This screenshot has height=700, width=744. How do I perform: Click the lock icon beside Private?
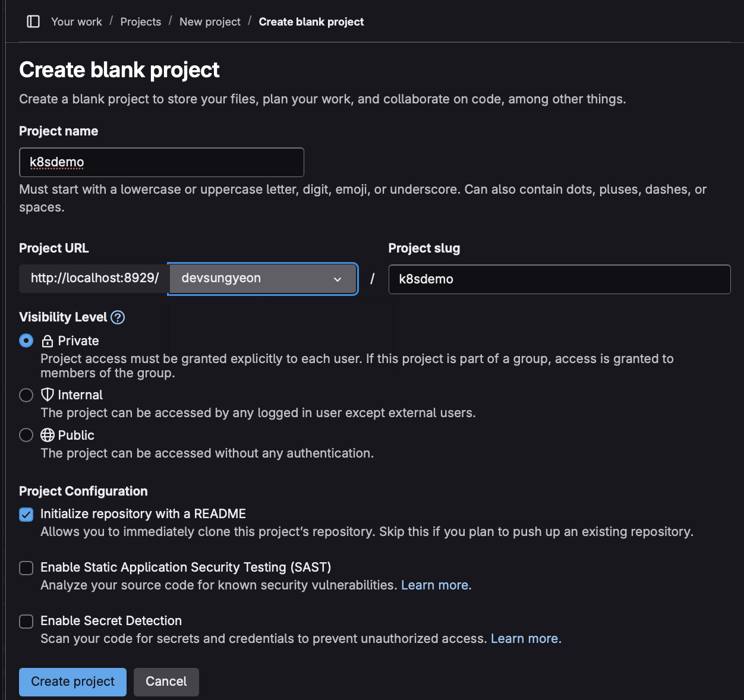48,341
